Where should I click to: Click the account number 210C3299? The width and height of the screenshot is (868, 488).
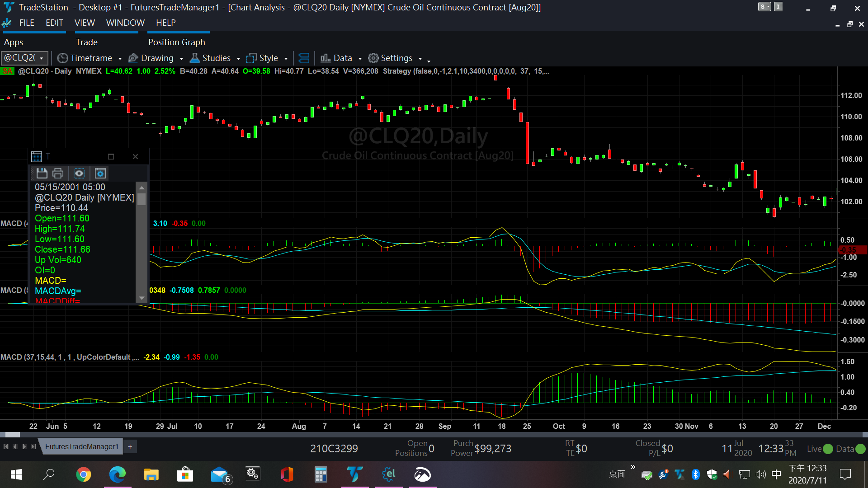pos(334,448)
